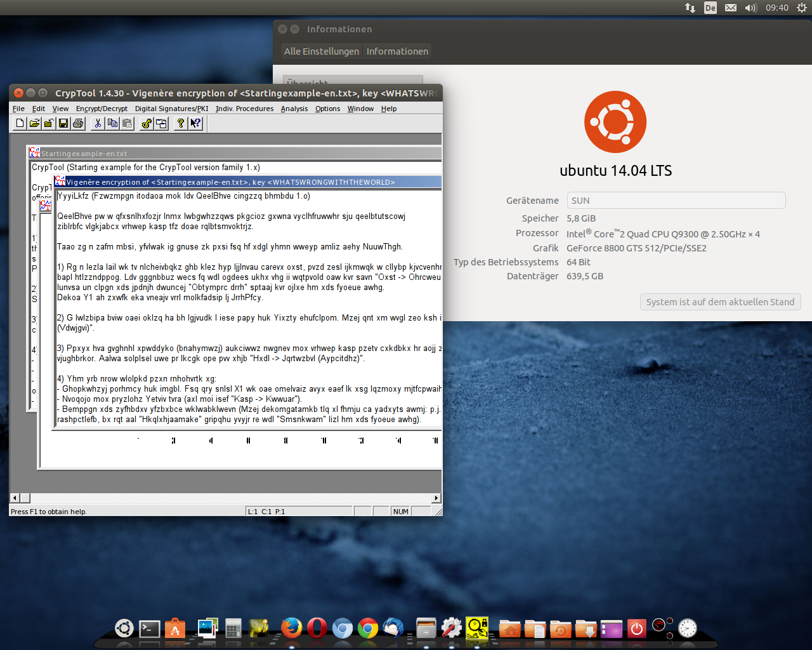This screenshot has width=812, height=650.
Task: Save the document with the floppy disk icon
Action: 63,123
